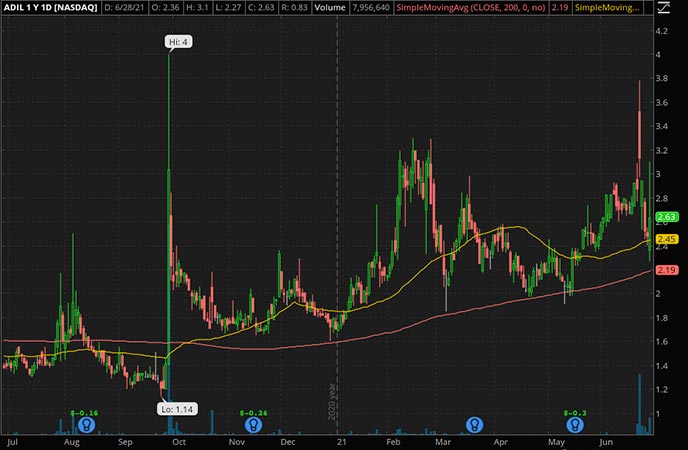Screen dimensions: 688x450
Task: Click the ADIL 1 Y 1D [NASDAQ] symbol label
Action: [50, 7]
